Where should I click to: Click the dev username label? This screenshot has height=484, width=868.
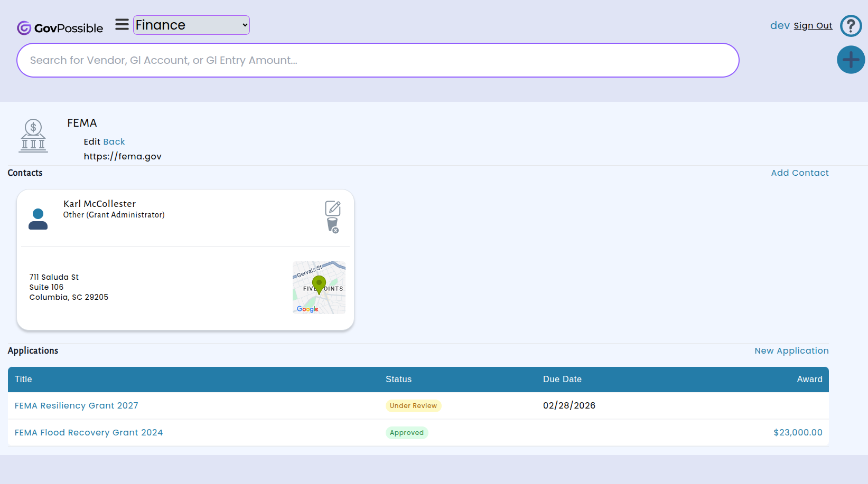780,25
